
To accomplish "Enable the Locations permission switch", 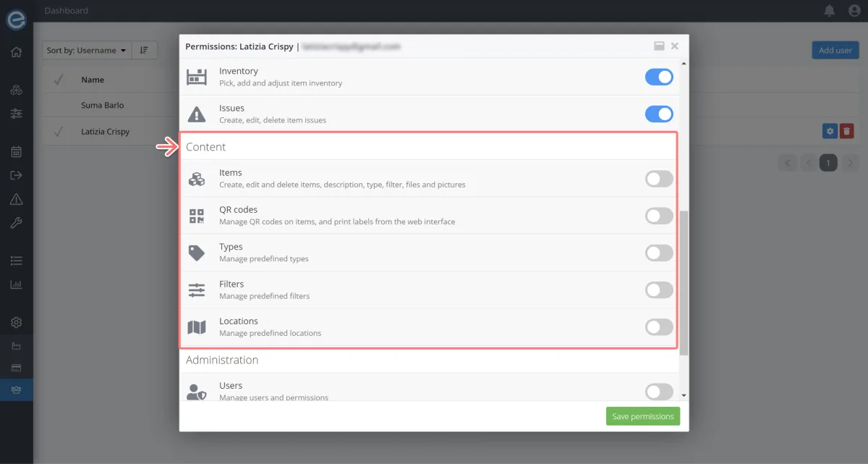I will point(658,327).
